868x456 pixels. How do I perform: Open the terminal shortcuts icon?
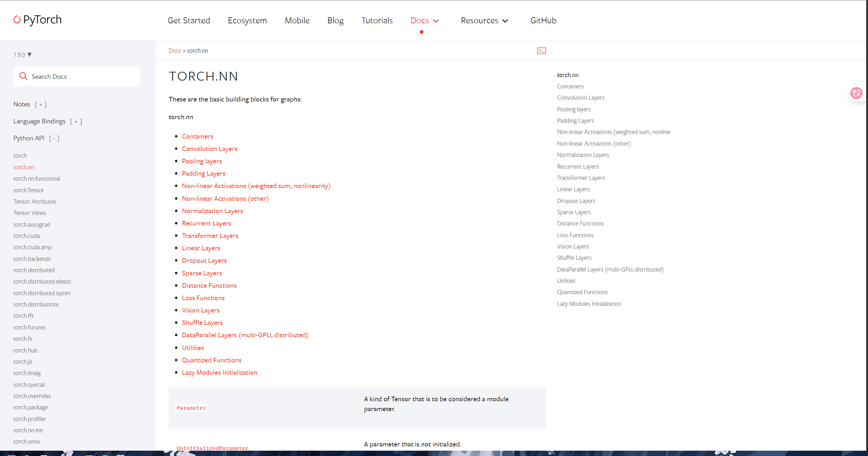541,51
